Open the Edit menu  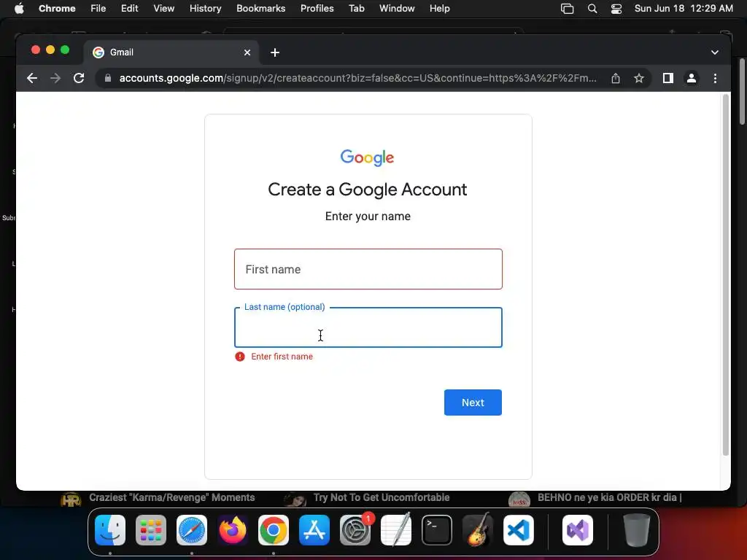(129, 8)
